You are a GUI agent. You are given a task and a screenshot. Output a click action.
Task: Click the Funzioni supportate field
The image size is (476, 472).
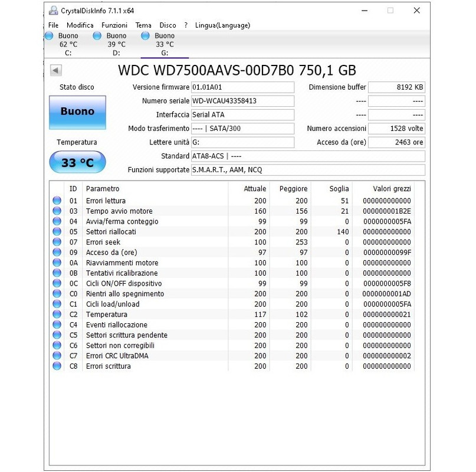[x=308, y=170]
